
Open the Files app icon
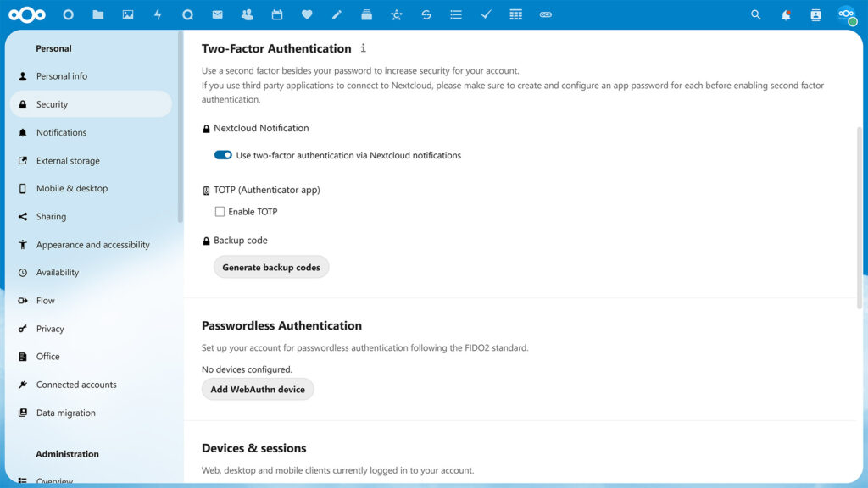click(97, 14)
